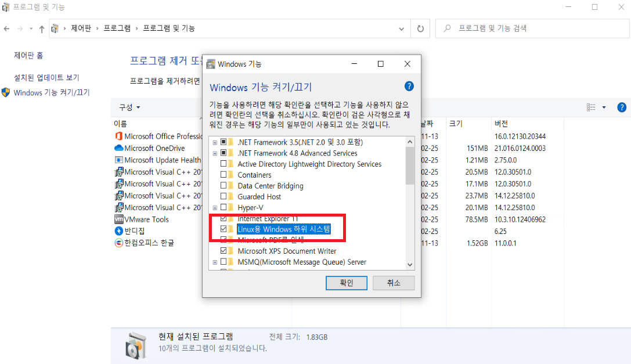Sort by 버전 column header
631x364 pixels.
coord(501,124)
